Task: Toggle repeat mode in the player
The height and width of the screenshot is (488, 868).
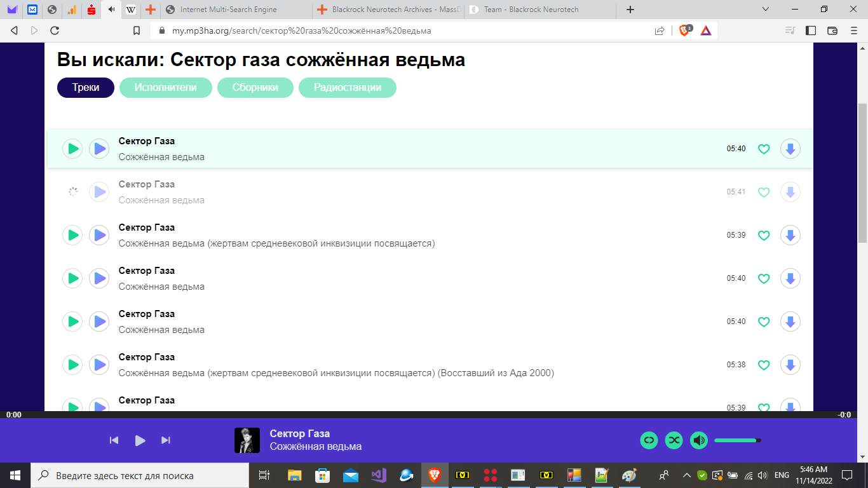Action: point(649,440)
